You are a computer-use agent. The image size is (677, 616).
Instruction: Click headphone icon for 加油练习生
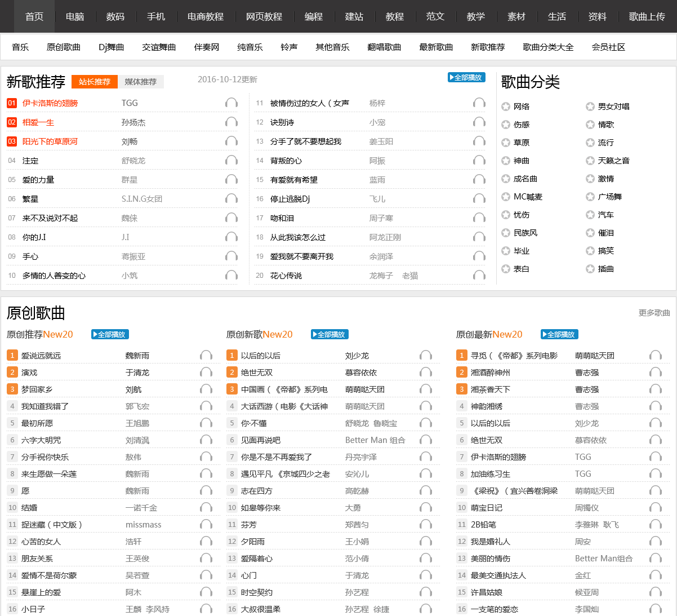656,473
